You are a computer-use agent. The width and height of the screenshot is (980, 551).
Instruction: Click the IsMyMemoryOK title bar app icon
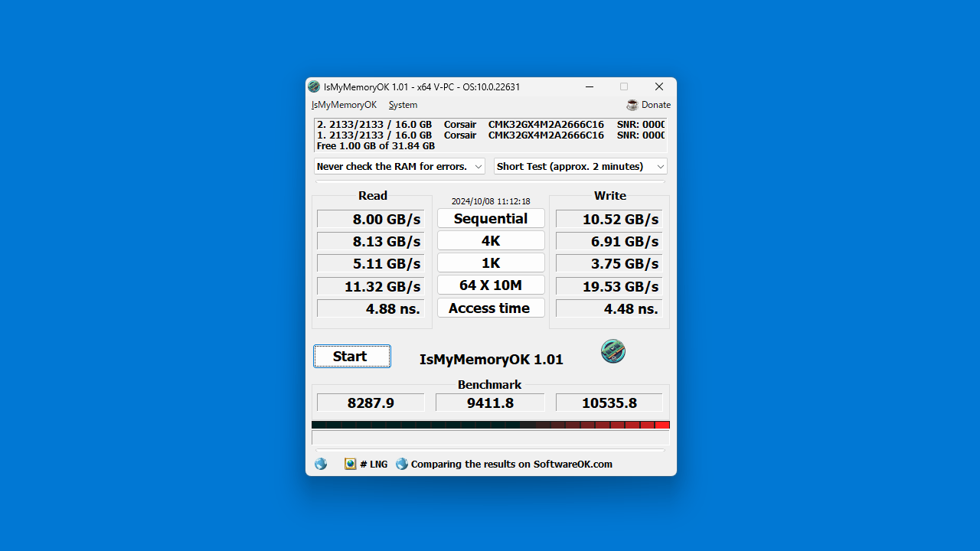(x=314, y=87)
